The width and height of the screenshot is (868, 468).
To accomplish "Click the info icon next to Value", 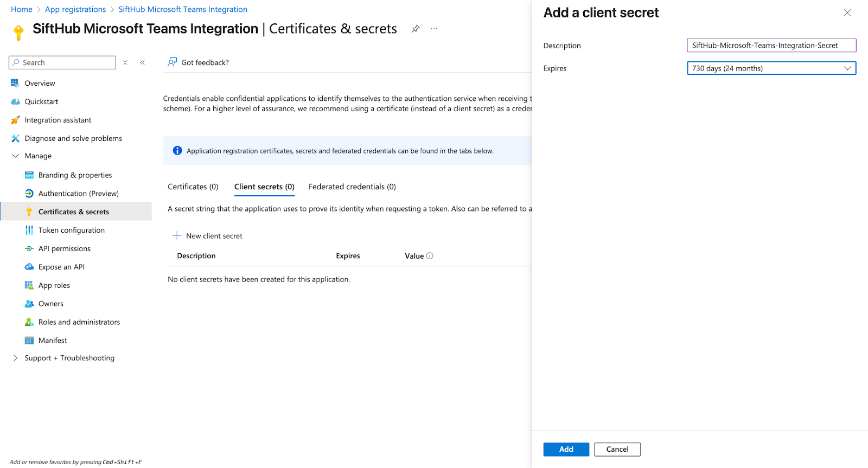I will [430, 256].
